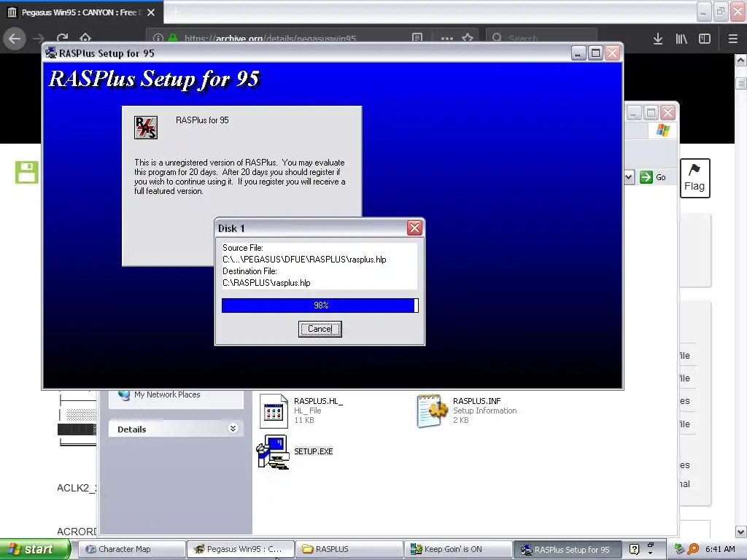Click the browser page scrollbar down arrow
Image resolution: width=747 pixels, height=560 pixels.
tap(741, 532)
